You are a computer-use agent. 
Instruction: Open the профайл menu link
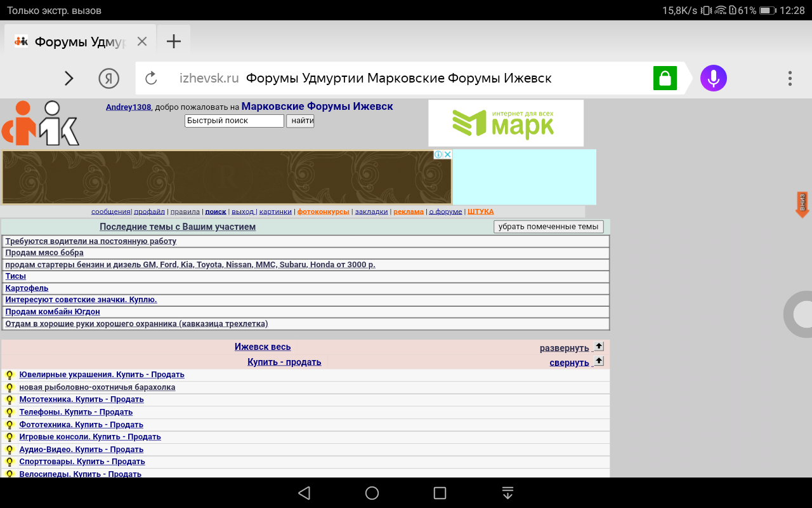[150, 211]
